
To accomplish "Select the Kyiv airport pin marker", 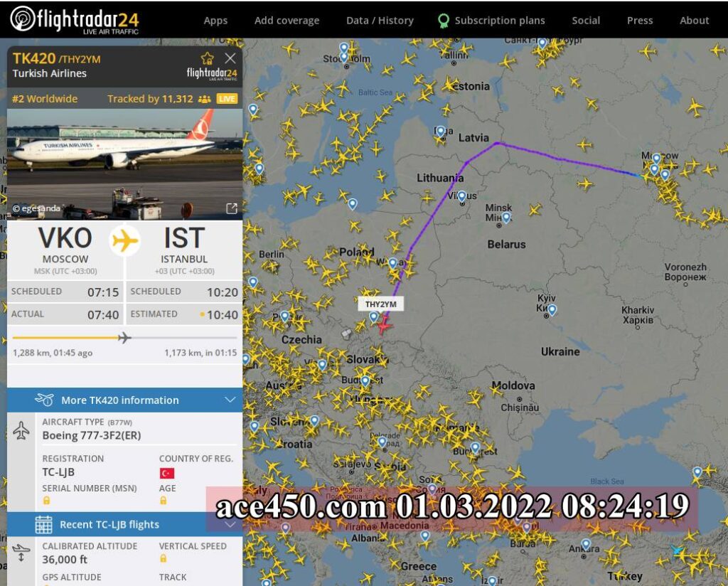I will click(552, 309).
